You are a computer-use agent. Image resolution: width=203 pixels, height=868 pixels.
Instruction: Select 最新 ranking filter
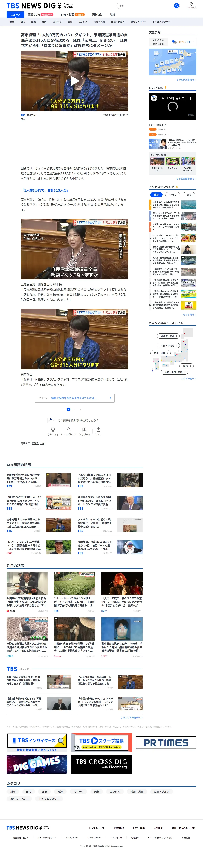click(x=156, y=194)
